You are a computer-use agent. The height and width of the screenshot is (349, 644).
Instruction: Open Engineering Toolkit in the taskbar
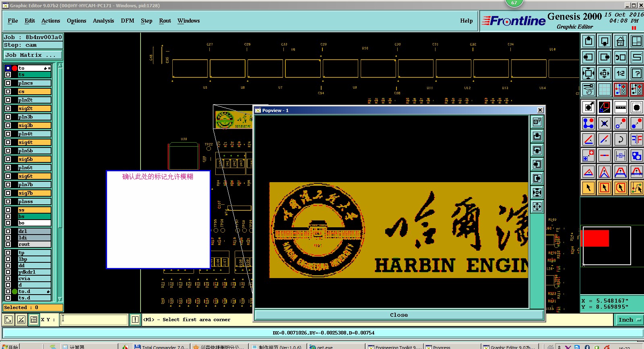[x=394, y=347]
